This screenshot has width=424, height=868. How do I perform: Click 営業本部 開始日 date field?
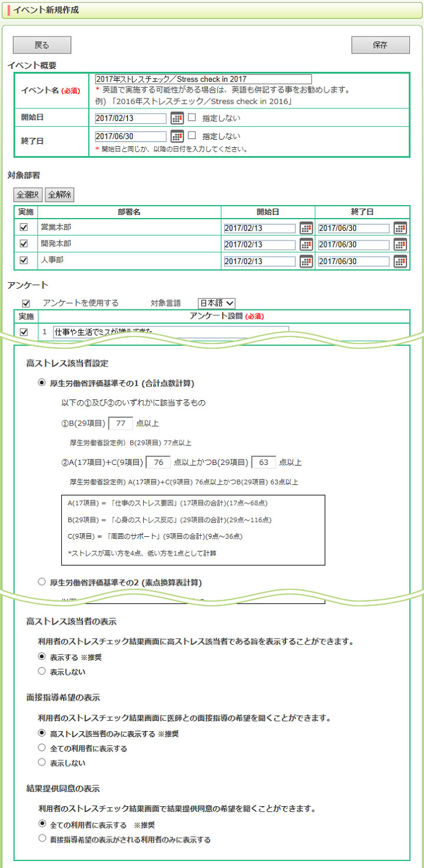tap(260, 229)
